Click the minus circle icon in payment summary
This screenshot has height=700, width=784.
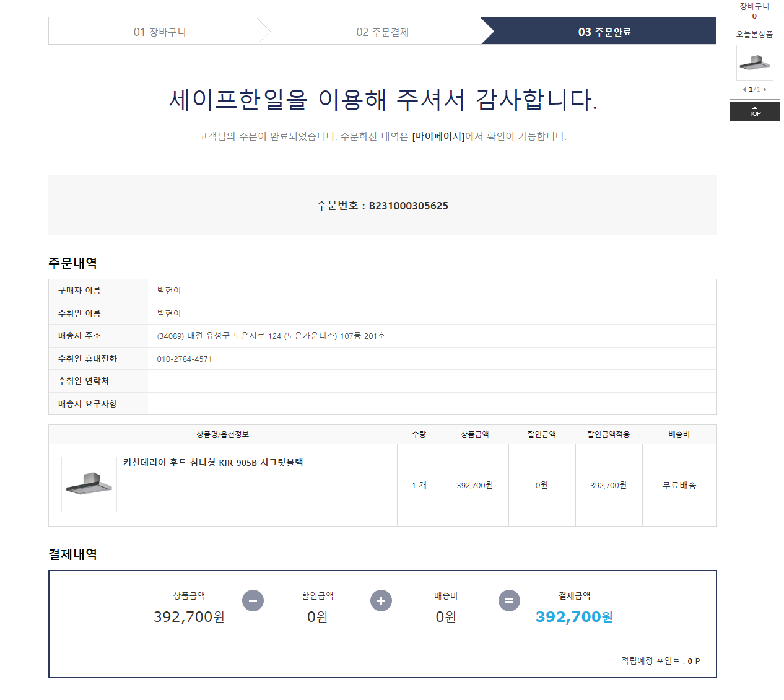point(253,600)
